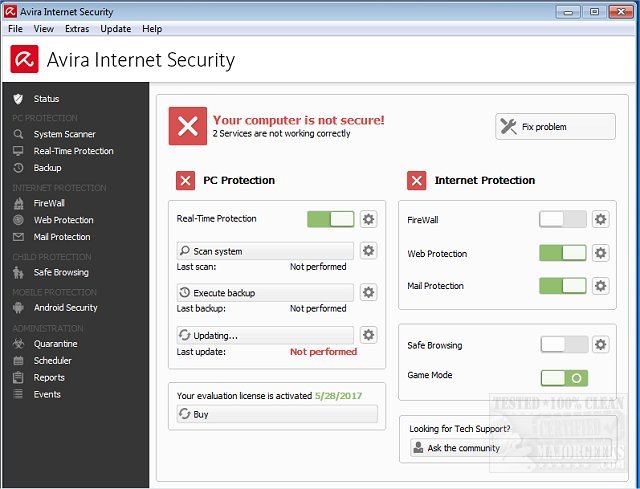This screenshot has height=489, width=640.
Task: Turn off the Real-Time Protection switch
Action: pyautogui.click(x=330, y=219)
